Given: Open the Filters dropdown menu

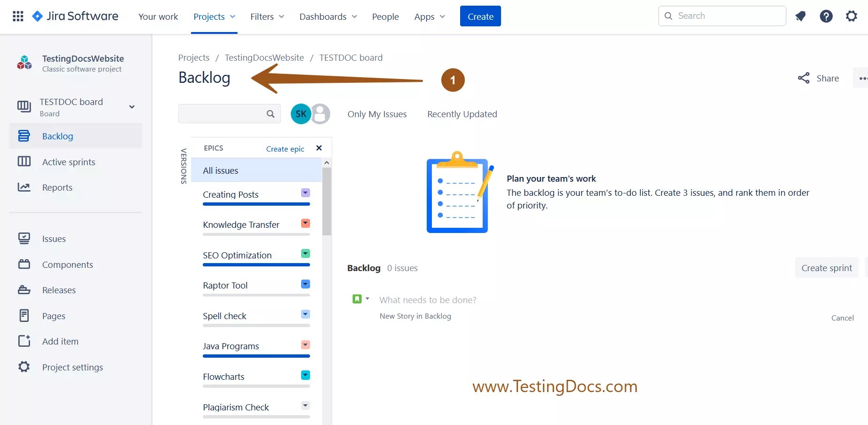Looking at the screenshot, I should tap(267, 16).
